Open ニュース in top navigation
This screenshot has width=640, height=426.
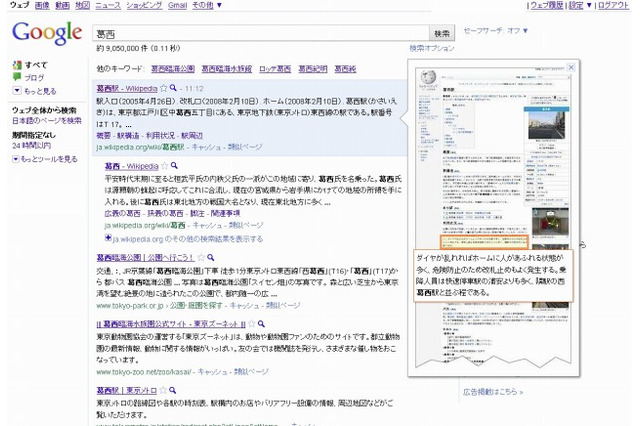click(108, 5)
